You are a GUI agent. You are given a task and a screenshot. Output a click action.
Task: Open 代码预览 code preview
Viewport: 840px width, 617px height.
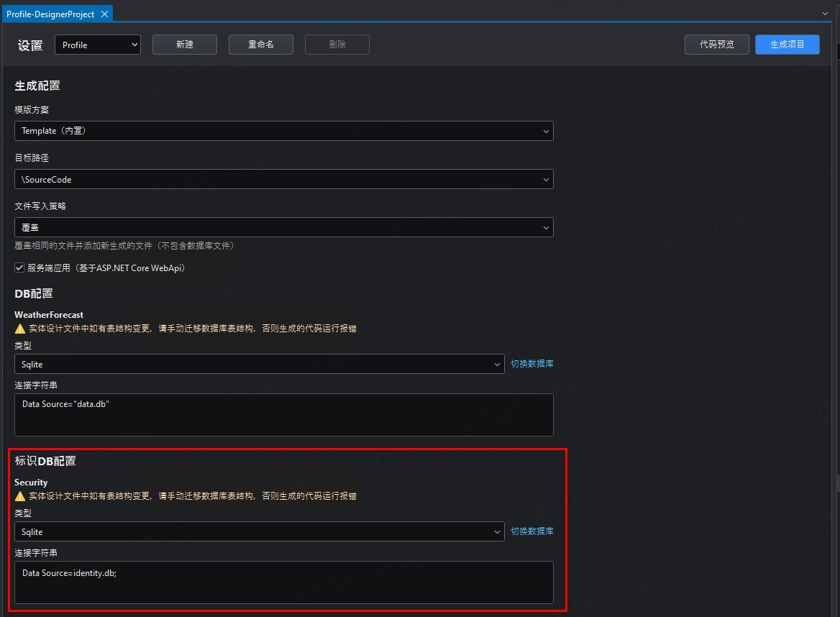coord(717,45)
